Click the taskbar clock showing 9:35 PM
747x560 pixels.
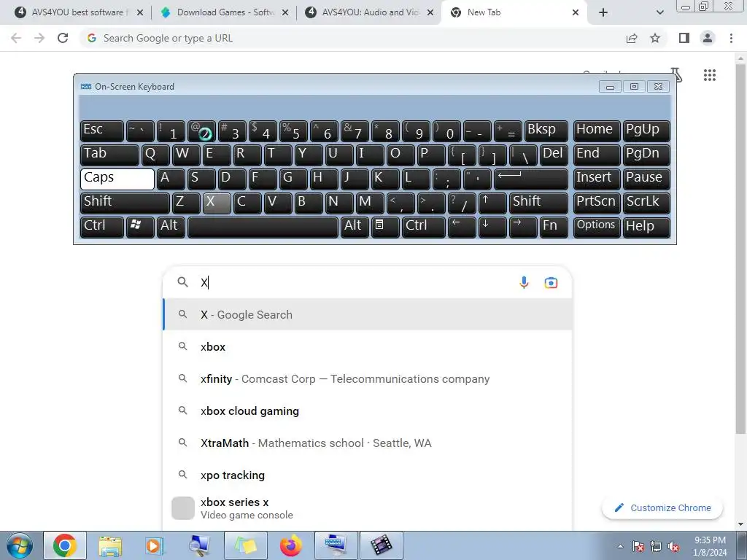pyautogui.click(x=710, y=546)
